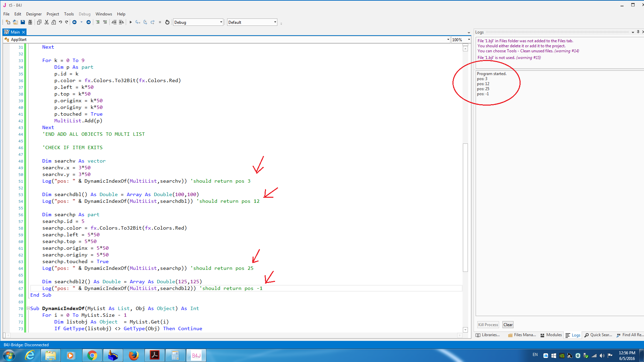The width and height of the screenshot is (644, 362).
Task: Click the Save icon in toolbar
Action: tap(23, 22)
